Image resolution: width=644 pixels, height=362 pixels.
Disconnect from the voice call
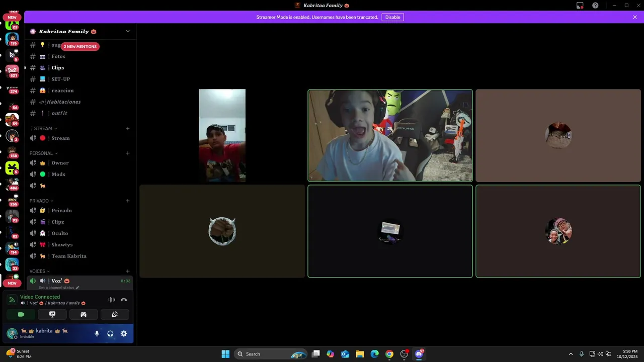124,300
